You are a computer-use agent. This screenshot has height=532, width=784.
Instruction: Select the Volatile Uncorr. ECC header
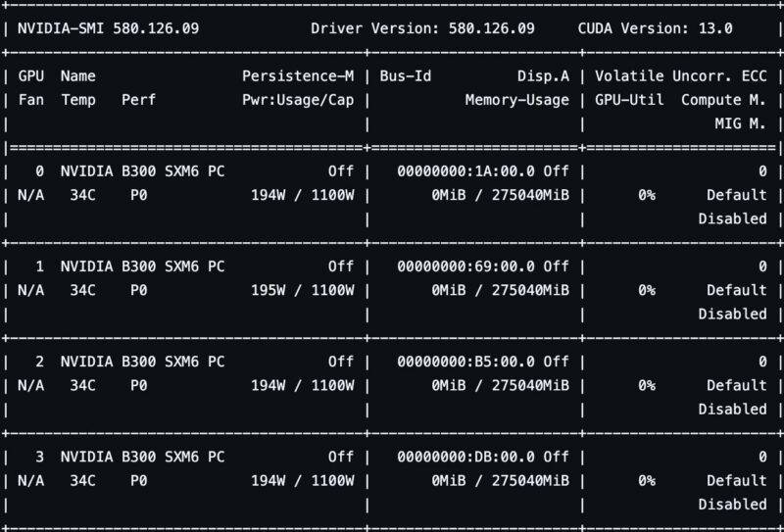[680, 76]
